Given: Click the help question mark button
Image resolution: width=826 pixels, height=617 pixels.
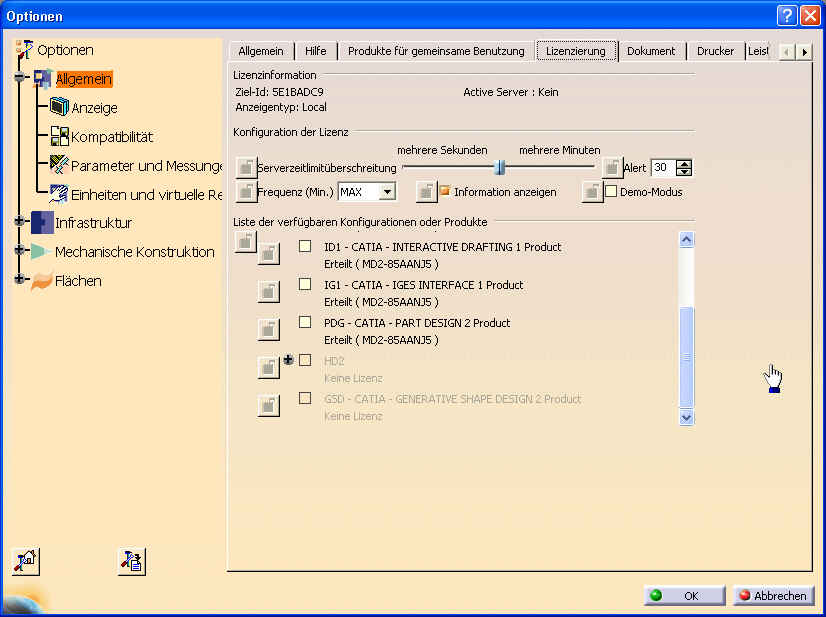Looking at the screenshot, I should pos(786,16).
